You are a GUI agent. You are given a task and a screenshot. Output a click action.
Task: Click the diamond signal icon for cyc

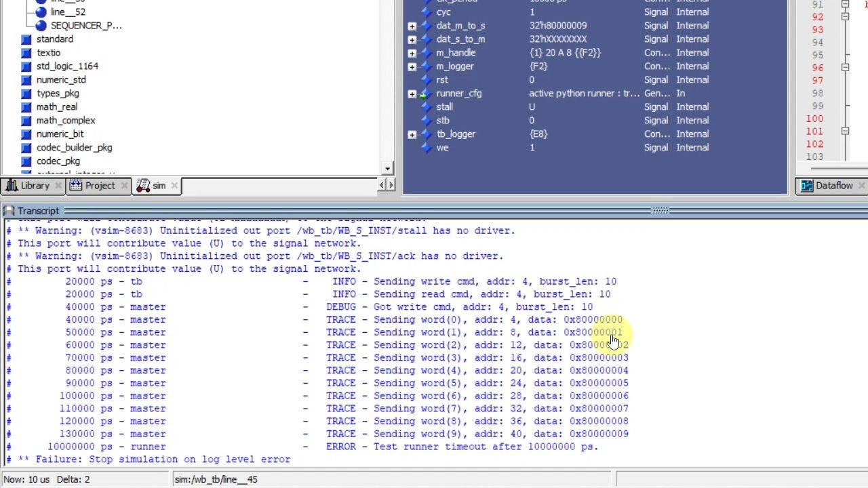426,12
